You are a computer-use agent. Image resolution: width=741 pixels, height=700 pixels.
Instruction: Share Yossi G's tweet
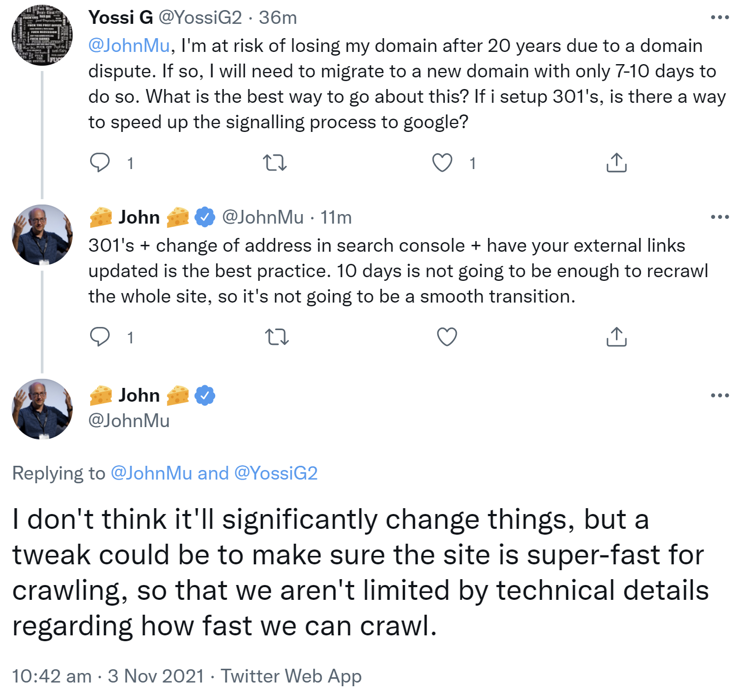[x=616, y=163]
